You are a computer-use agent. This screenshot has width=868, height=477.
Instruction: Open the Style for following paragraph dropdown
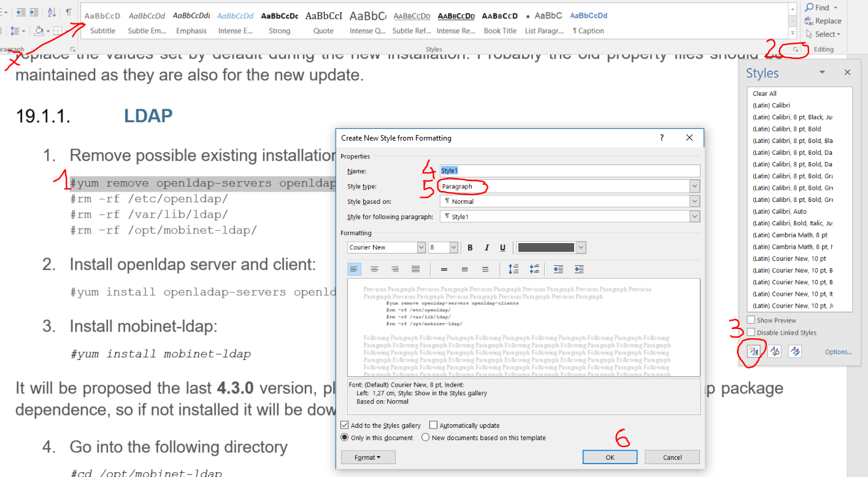(x=694, y=216)
